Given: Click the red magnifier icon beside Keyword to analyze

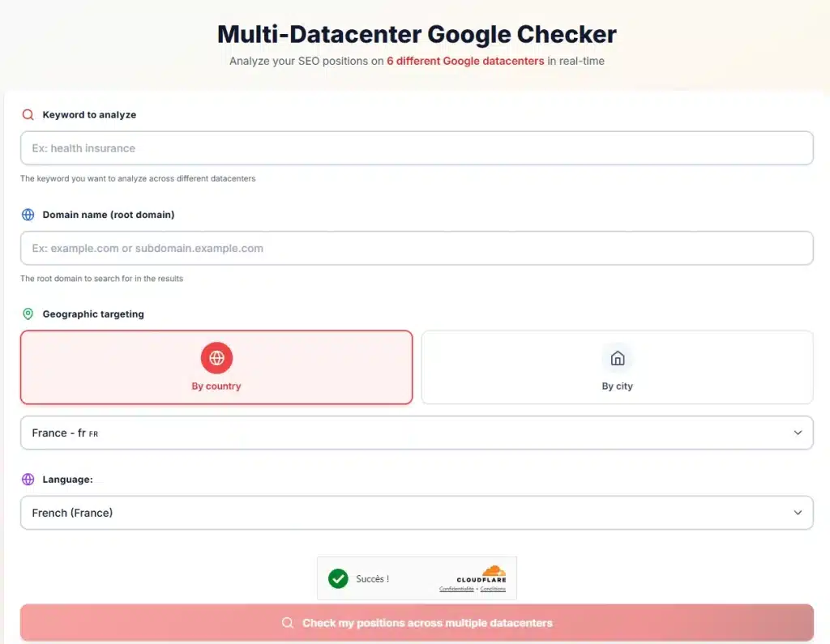Looking at the screenshot, I should pos(28,115).
